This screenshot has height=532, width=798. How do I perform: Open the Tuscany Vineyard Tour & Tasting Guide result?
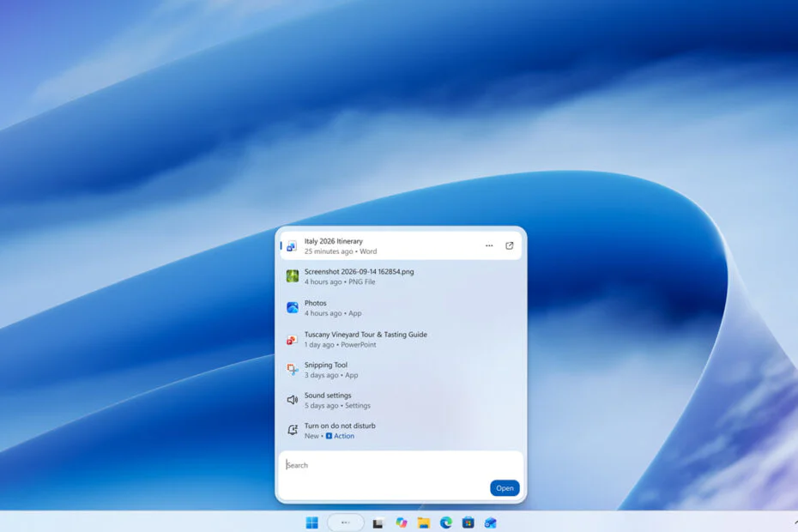click(401, 340)
